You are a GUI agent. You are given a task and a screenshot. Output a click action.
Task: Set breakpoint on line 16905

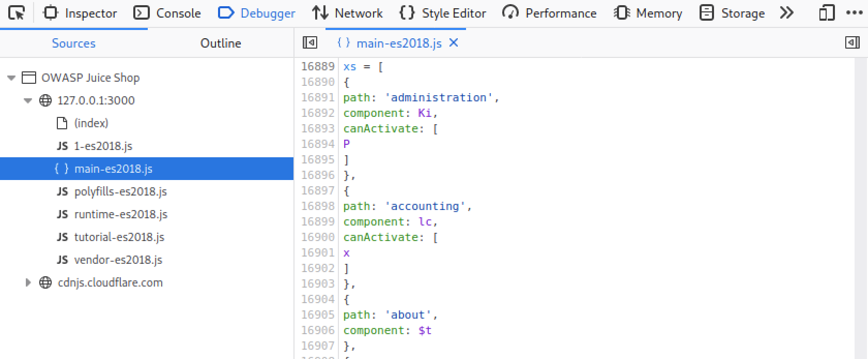(x=318, y=315)
